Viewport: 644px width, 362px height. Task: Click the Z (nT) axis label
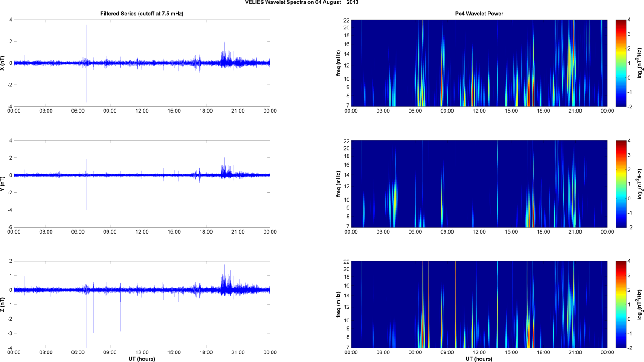3,305
